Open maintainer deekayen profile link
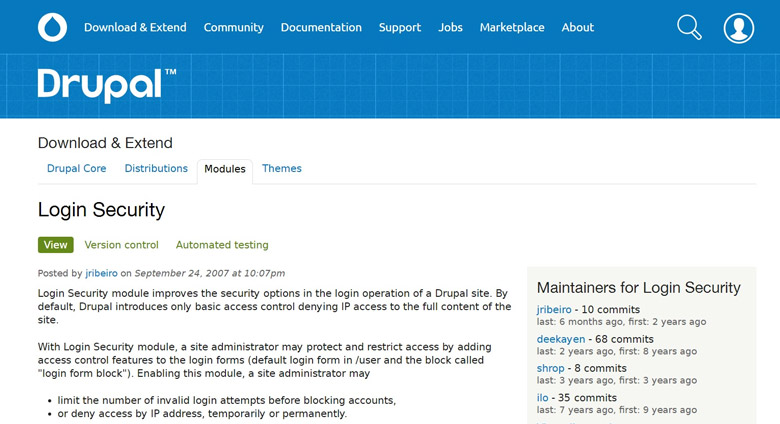 561,339
